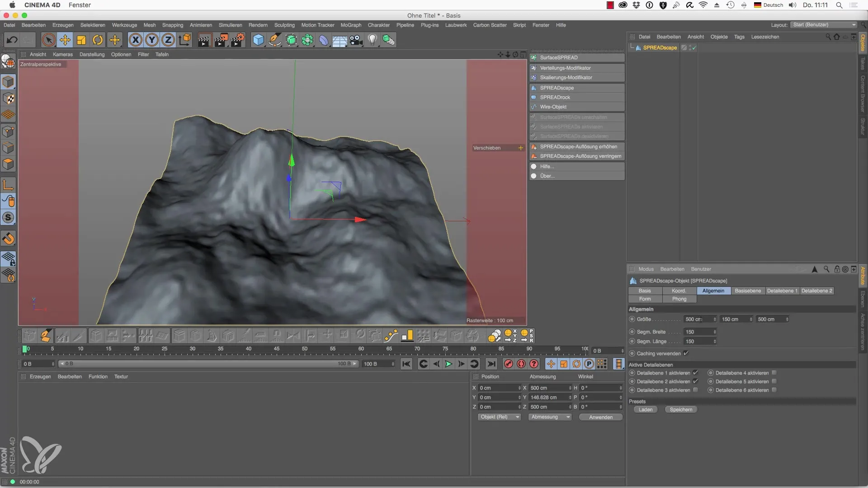This screenshot has width=868, height=488.
Task: Select the Live Selection tool icon
Action: 48,40
